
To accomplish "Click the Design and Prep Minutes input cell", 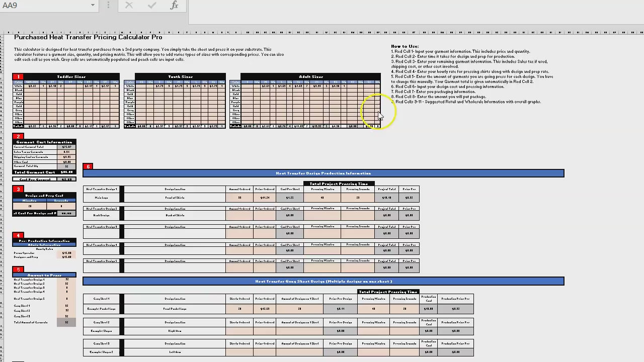I will click(30, 206).
